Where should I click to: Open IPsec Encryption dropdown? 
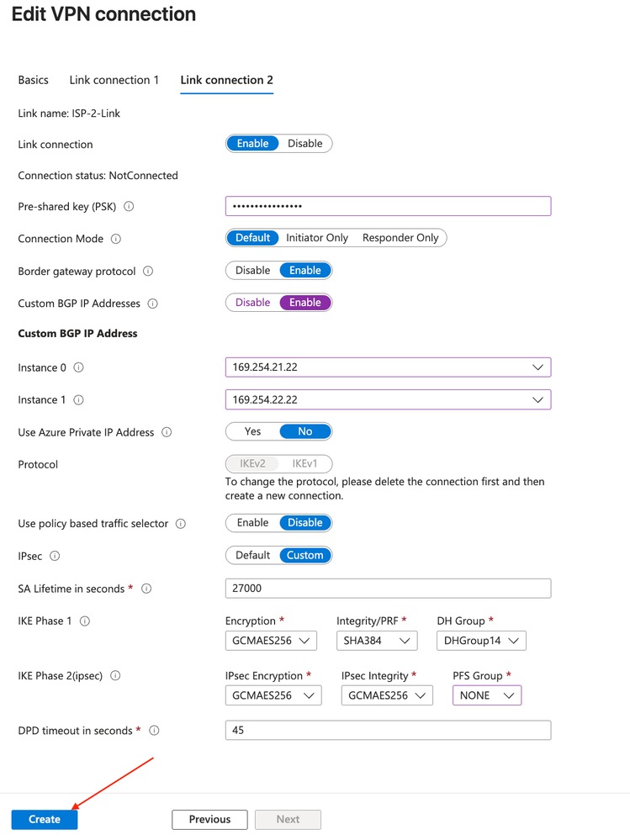point(273,695)
